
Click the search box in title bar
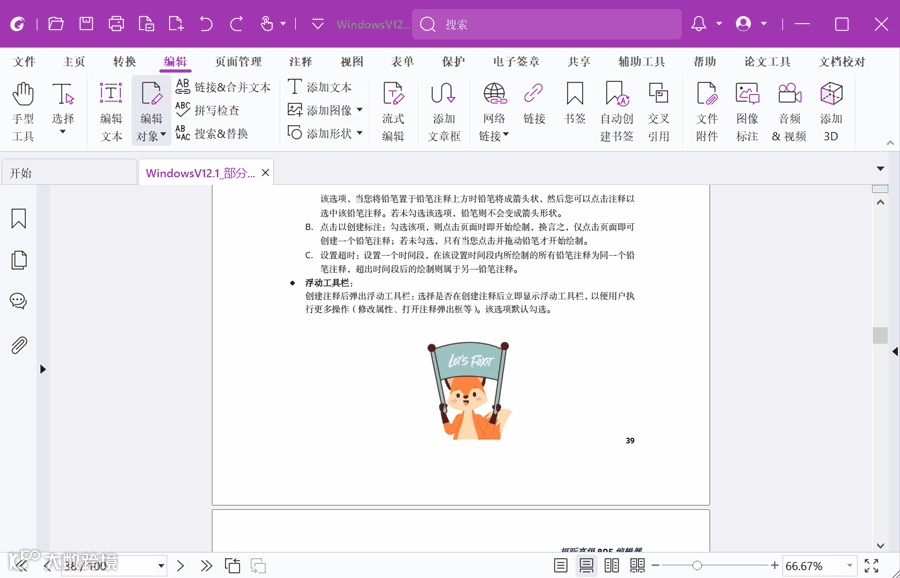point(547,24)
